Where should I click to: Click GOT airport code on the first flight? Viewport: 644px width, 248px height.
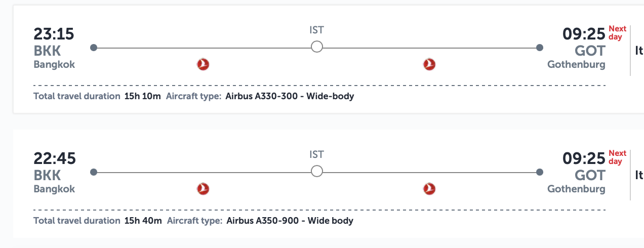pos(590,51)
